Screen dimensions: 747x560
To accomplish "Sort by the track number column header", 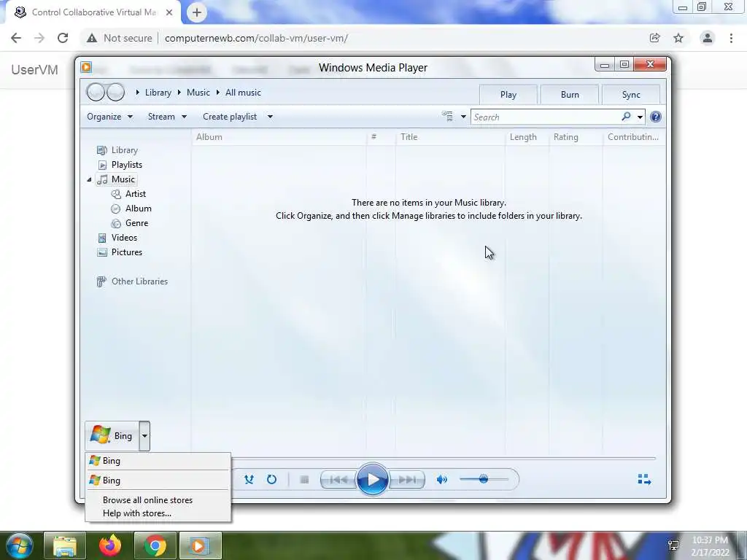I will (381, 137).
